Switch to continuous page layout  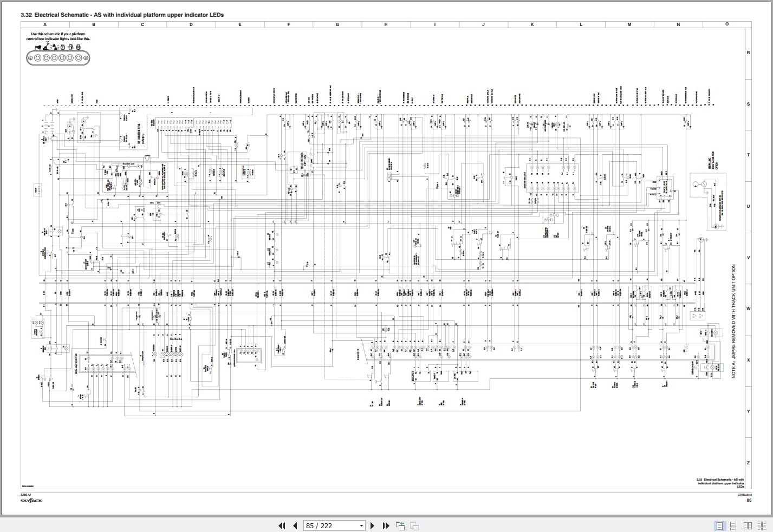tap(733, 526)
